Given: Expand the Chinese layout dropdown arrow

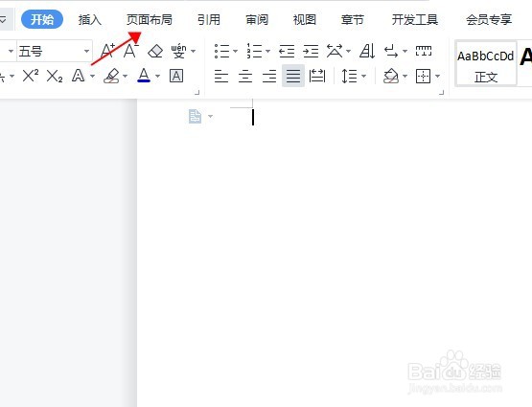Looking at the screenshot, I should [349, 51].
